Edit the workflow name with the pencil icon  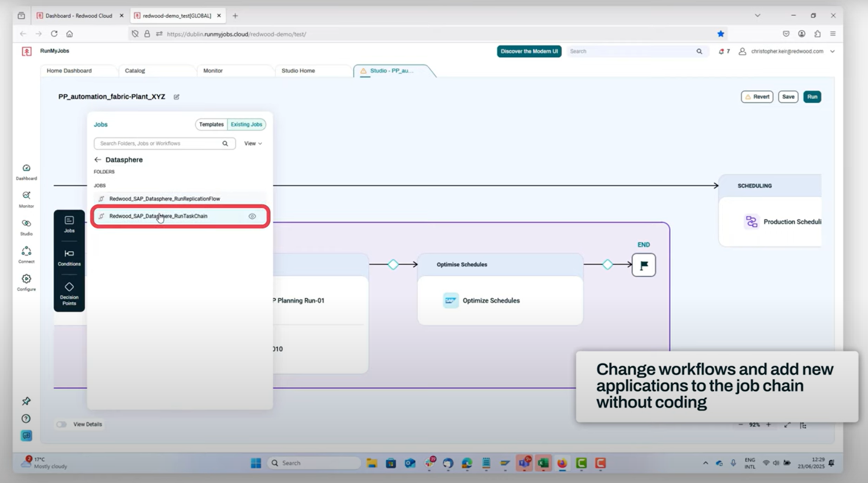click(176, 97)
